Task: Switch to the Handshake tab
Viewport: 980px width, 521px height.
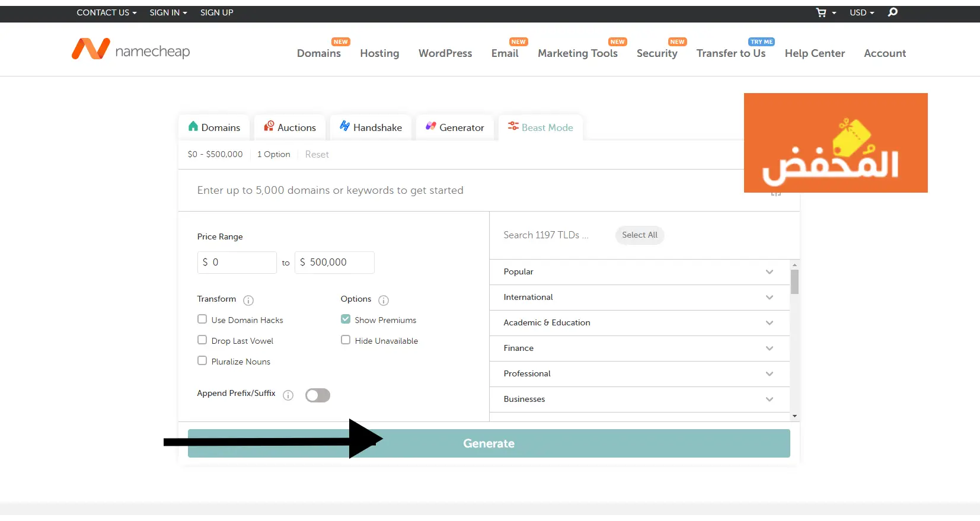Action: (371, 127)
